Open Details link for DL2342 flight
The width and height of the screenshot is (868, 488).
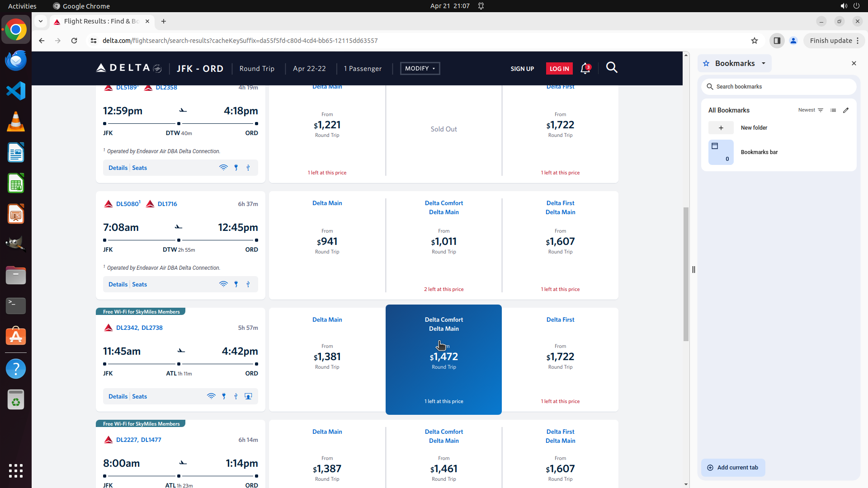click(x=118, y=396)
